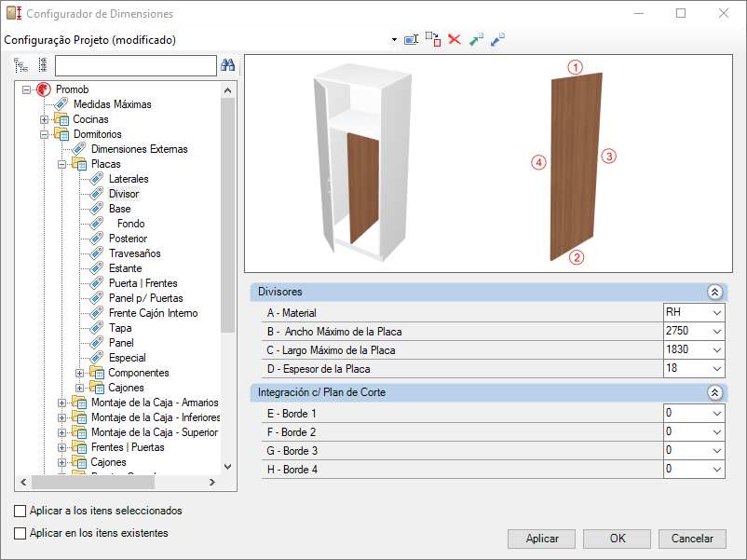Viewport: 747px width, 560px height.
Task: Select Divisor in the tree
Action: click(124, 194)
